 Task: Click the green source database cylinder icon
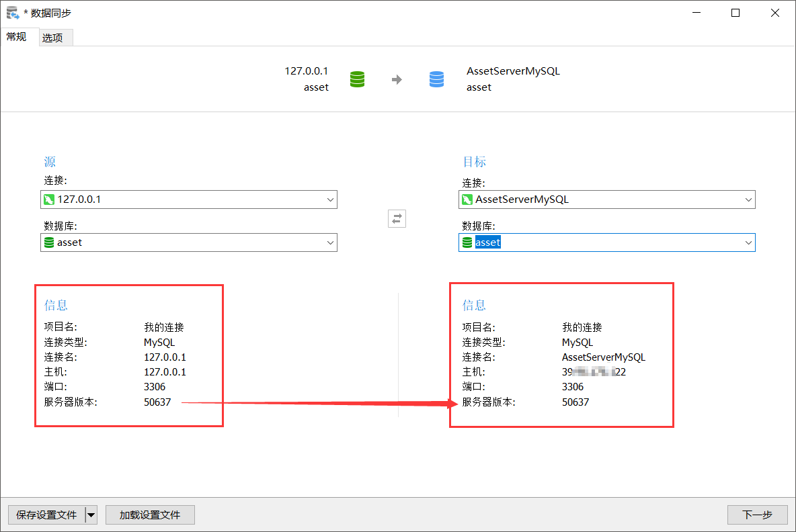357,79
